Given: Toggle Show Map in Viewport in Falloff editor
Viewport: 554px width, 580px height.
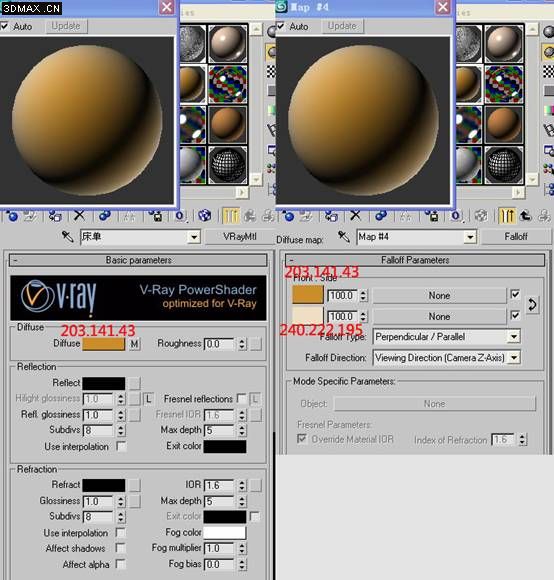Looking at the screenshot, I should [481, 216].
